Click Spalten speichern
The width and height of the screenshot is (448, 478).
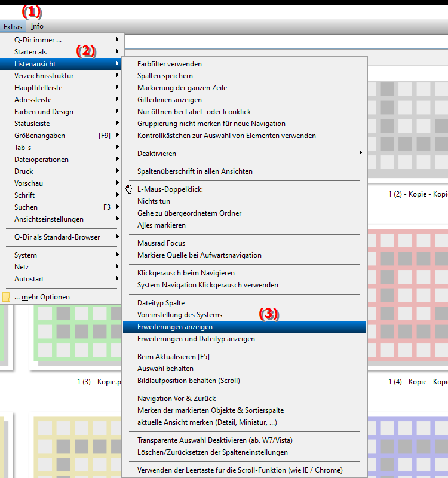point(165,76)
